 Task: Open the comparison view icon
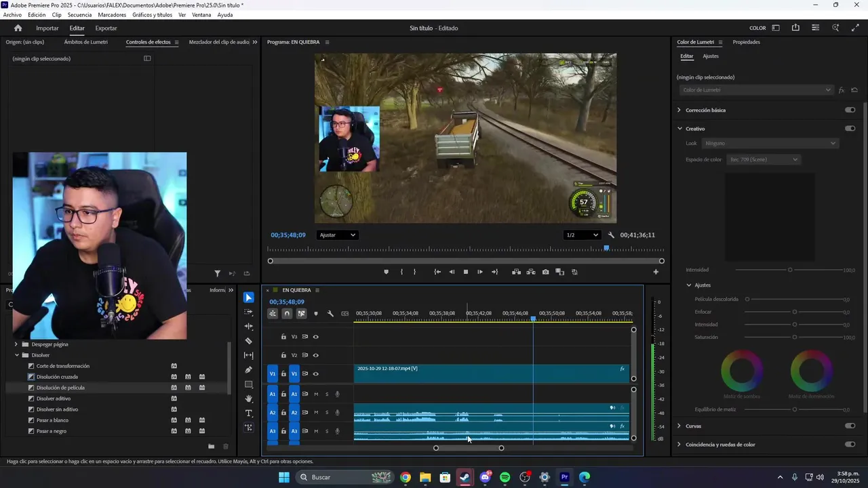560,272
